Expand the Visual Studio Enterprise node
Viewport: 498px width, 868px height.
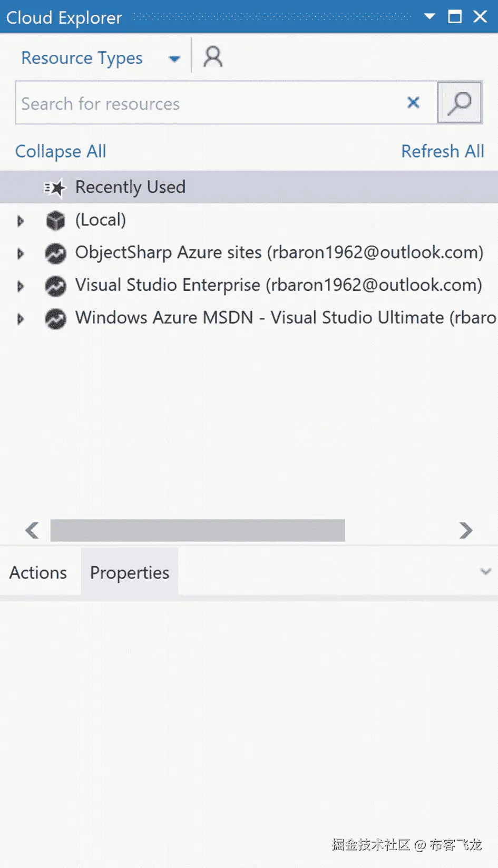click(21, 286)
